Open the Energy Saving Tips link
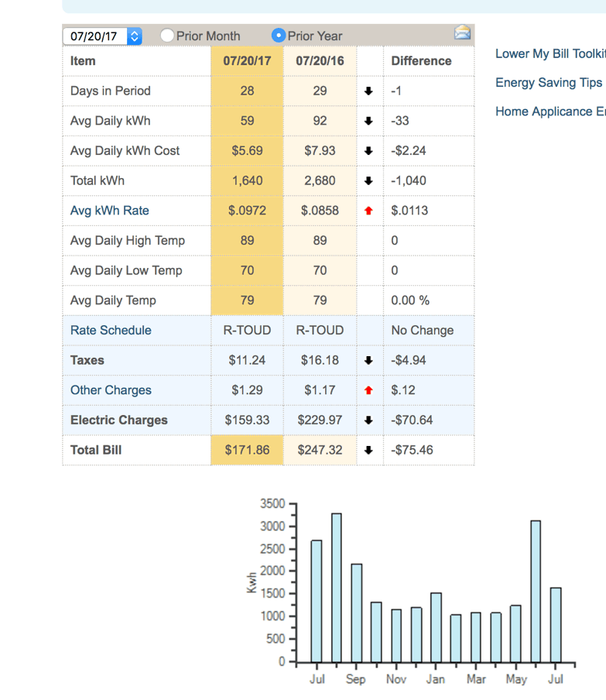This screenshot has width=606, height=700. pos(548,82)
